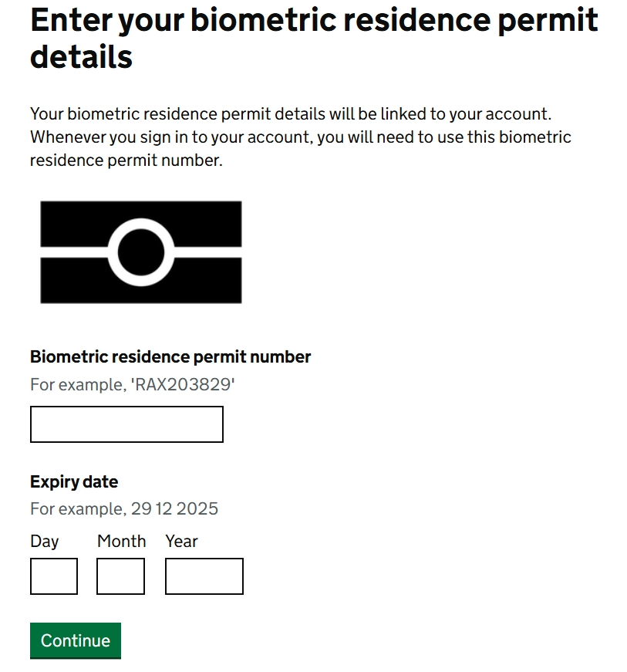The height and width of the screenshot is (672, 627).
Task: Click the 'Biometric residence permit number' field label
Action: tap(170, 356)
